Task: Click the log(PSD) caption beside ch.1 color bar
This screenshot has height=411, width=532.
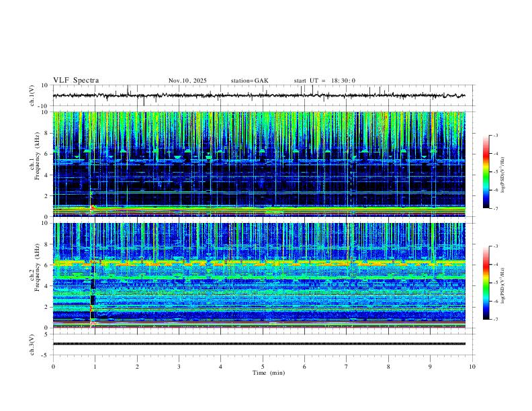Action: coord(502,175)
